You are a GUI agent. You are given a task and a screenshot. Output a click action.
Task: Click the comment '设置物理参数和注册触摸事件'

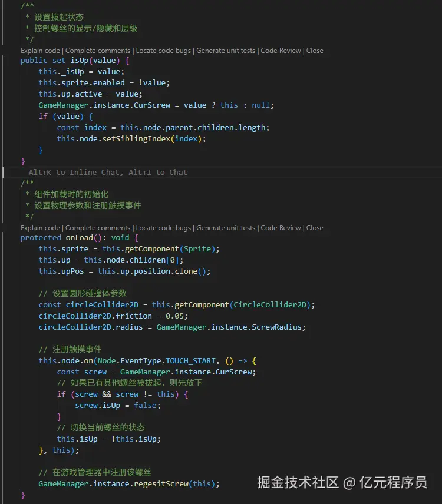(x=87, y=205)
